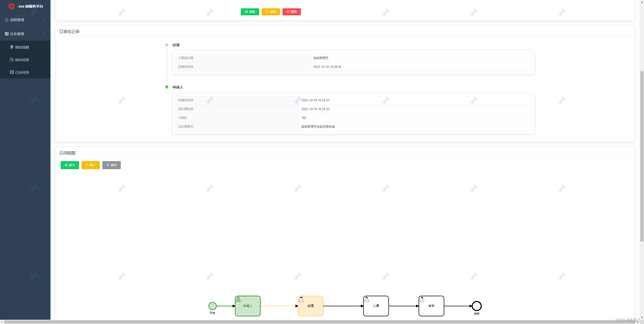Select the 申请人 task node in diagram
This screenshot has height=324, width=644.
(248, 306)
